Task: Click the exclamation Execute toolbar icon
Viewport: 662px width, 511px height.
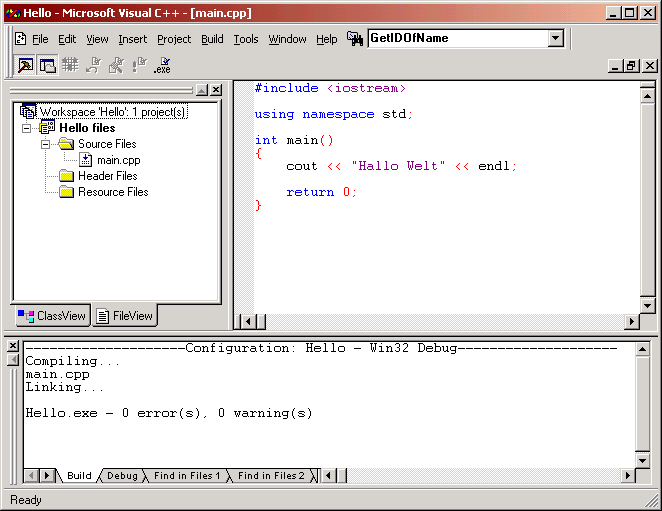Action: coord(139,65)
